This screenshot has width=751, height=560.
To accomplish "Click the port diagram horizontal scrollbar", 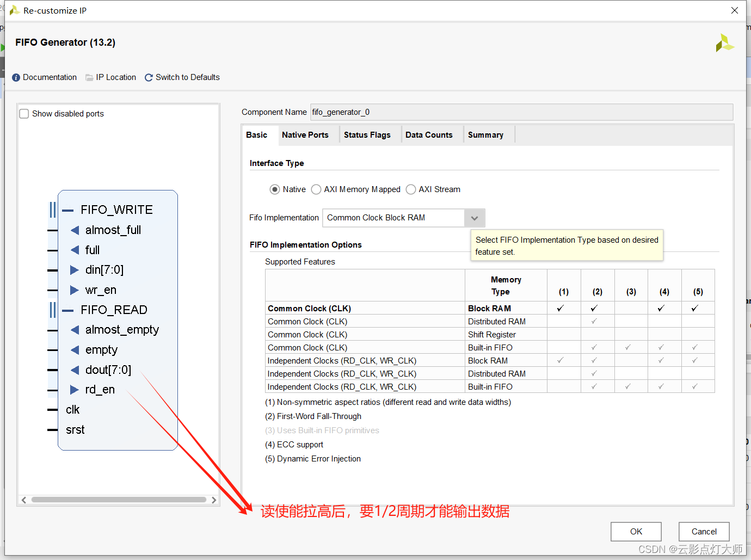I will (x=119, y=500).
